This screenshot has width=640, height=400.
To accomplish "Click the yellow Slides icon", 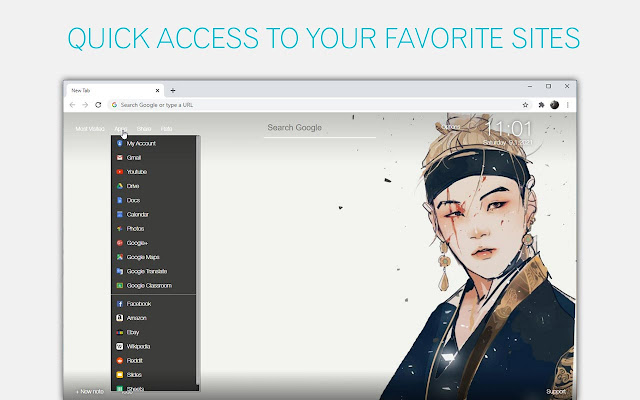I will pyautogui.click(x=120, y=375).
